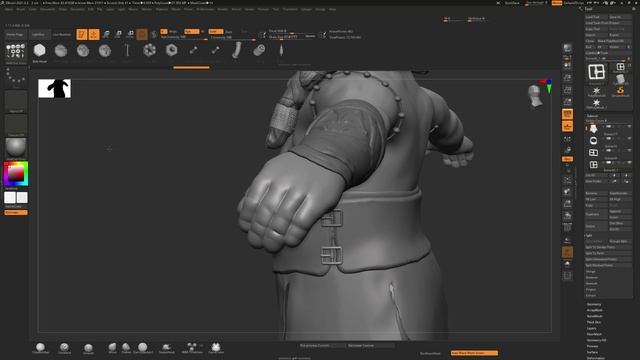Pick the threaded cylinder insert mesh

pos(259,50)
